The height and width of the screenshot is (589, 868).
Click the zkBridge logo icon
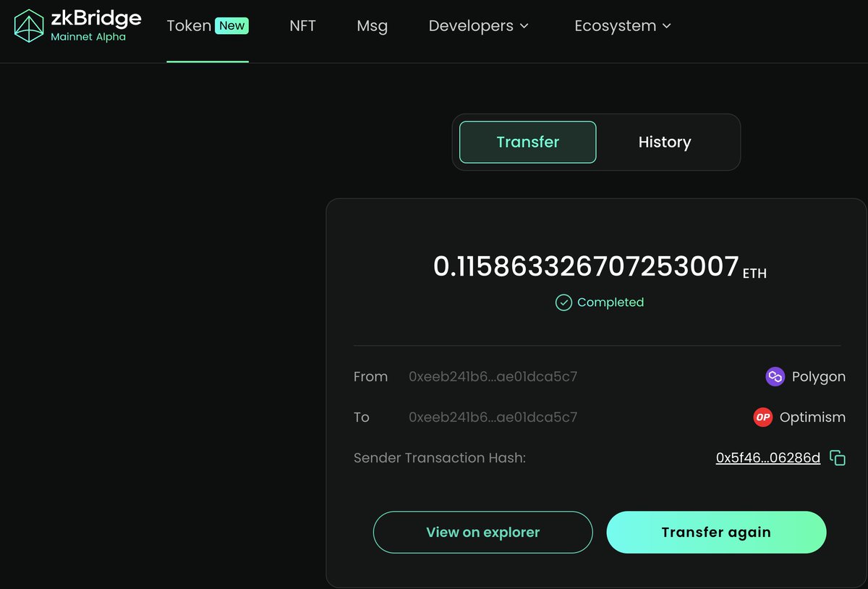point(30,26)
